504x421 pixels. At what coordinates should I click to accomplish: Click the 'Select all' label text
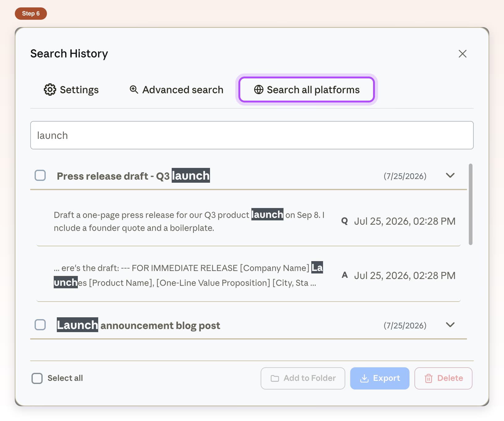65,378
